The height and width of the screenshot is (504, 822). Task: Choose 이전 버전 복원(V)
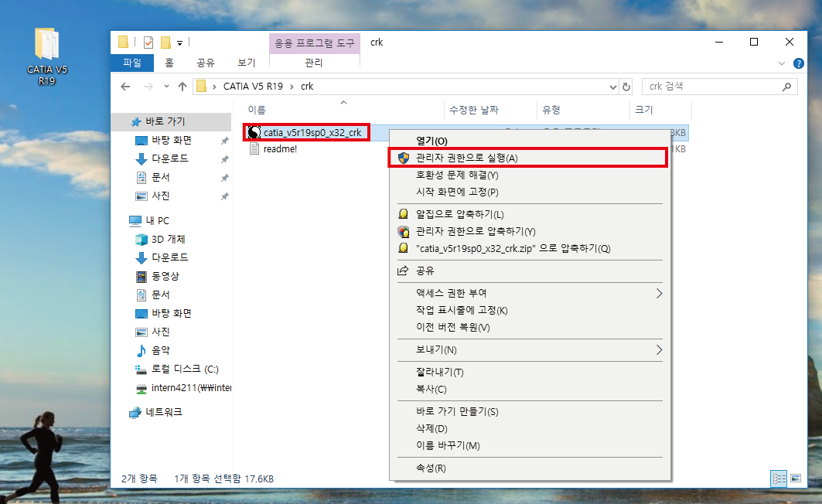[530, 327]
